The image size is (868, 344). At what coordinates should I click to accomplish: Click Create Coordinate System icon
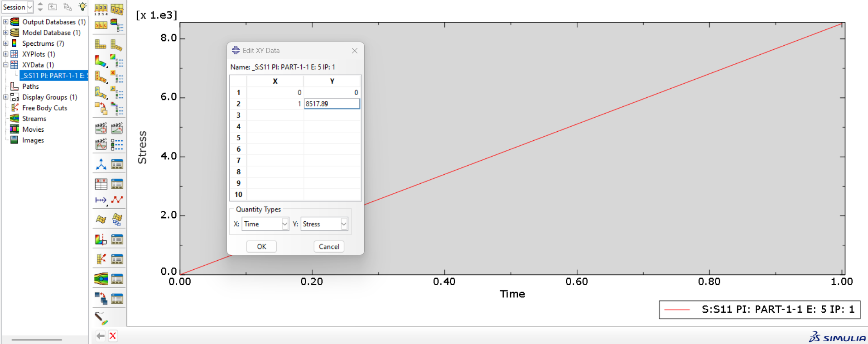(101, 164)
